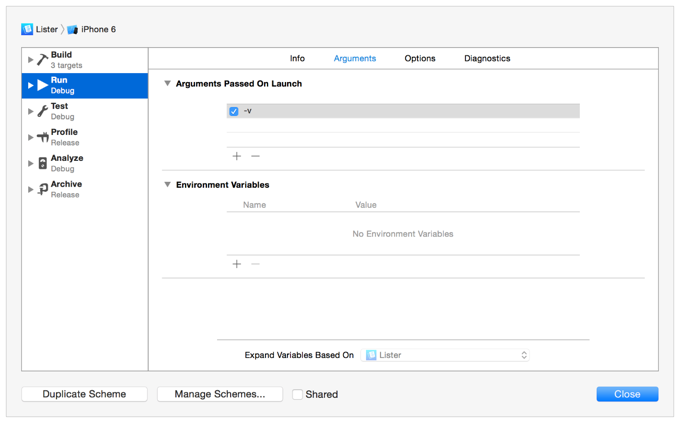Expand the Profile action disclosure triangle

[30, 138]
